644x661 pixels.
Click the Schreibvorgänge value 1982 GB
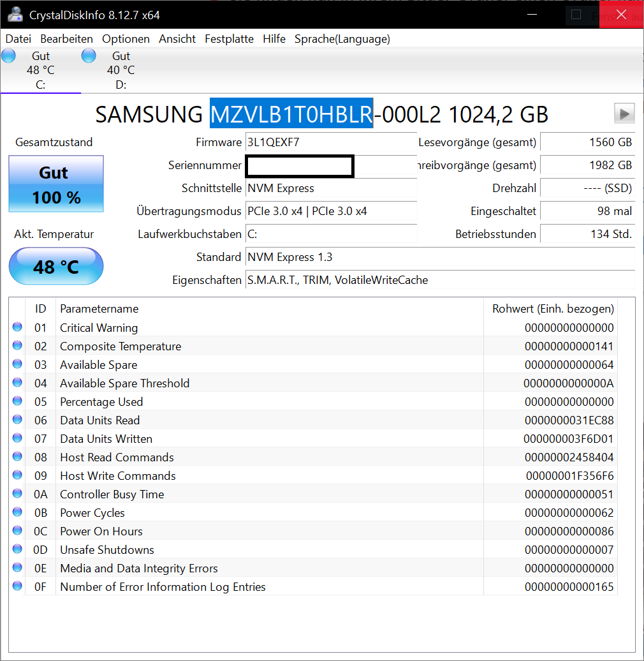coord(587,165)
